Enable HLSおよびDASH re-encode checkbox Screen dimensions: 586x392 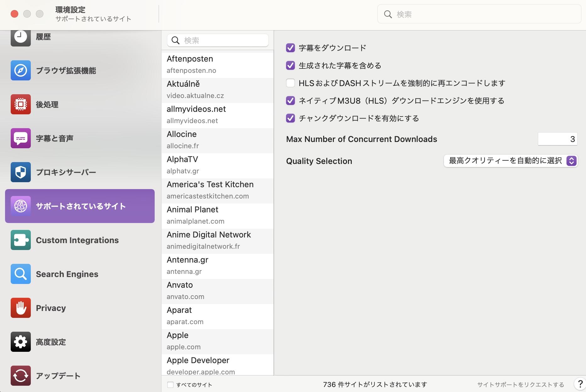[290, 83]
